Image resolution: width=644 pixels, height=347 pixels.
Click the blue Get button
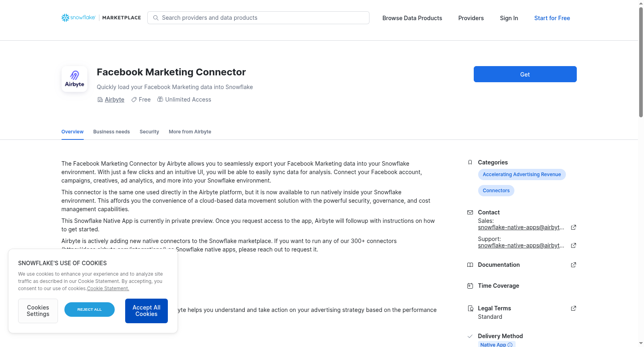(x=525, y=74)
